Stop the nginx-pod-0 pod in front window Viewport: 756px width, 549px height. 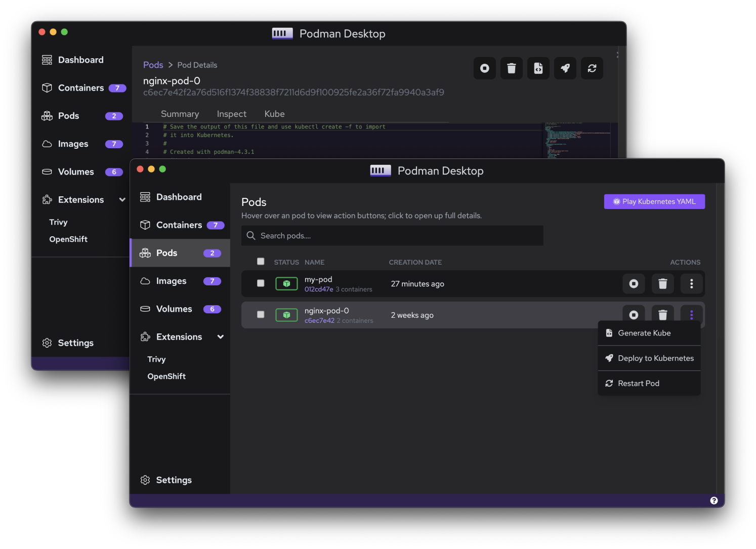(x=634, y=314)
